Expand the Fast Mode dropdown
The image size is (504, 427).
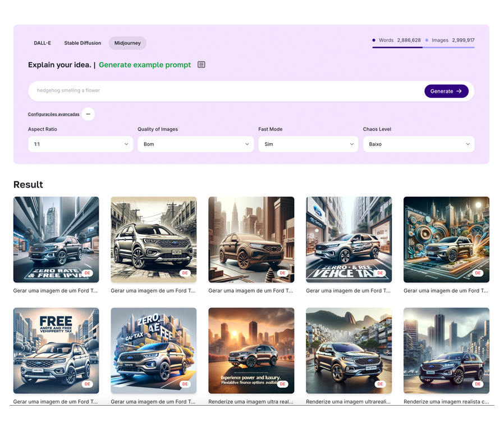coord(308,144)
